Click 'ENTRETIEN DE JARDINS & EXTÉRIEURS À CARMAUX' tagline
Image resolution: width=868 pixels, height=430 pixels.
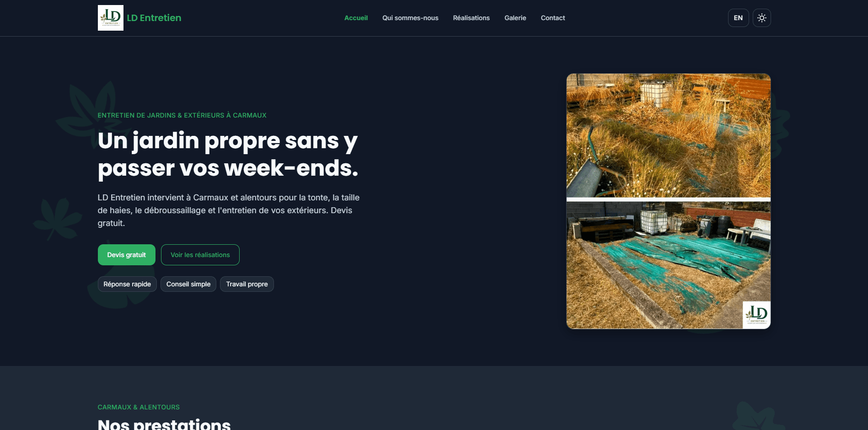coord(182,115)
